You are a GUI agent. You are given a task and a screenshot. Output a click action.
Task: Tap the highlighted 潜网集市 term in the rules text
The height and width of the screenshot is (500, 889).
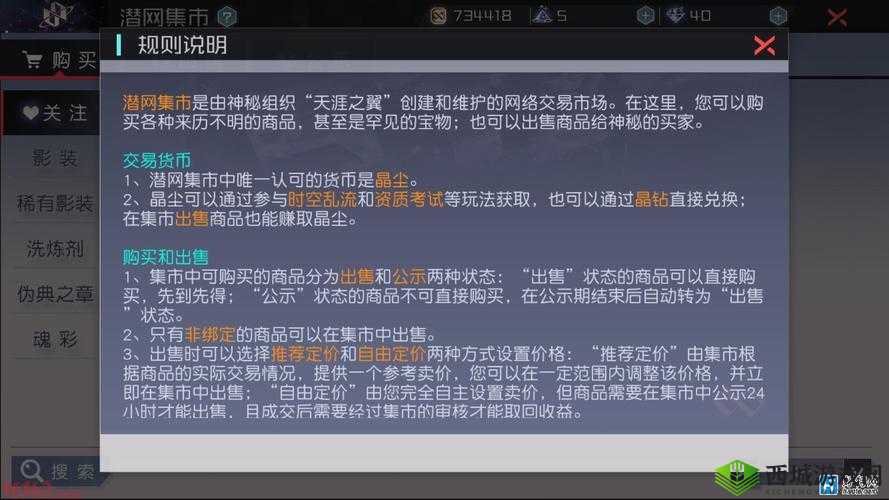157,103
